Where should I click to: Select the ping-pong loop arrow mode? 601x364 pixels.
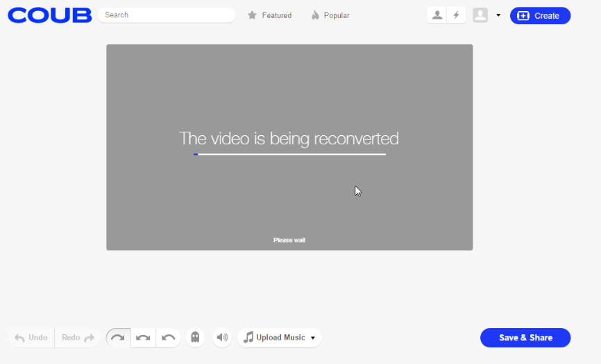point(143,338)
